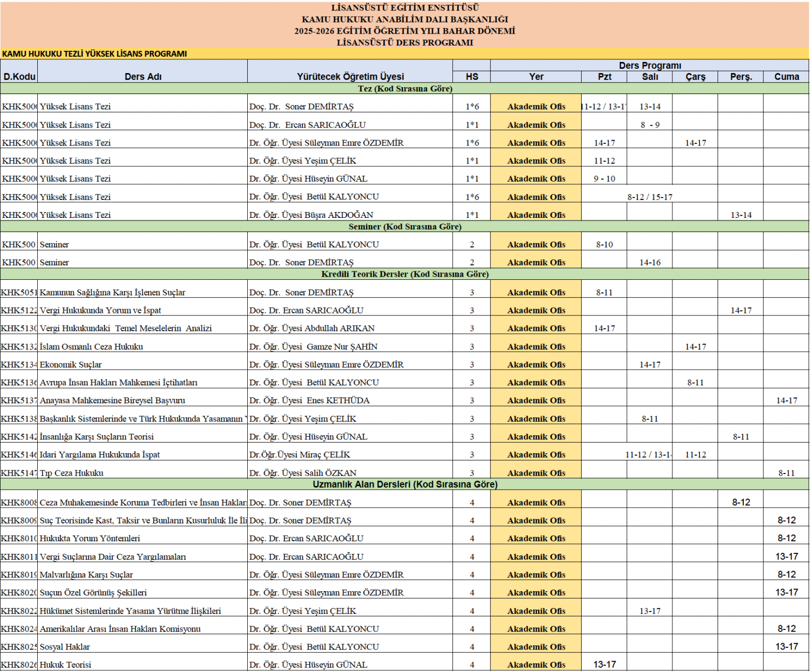Select the Akademik Ofis cell for Hukukta Yorum Yöntemleri

tap(536, 539)
